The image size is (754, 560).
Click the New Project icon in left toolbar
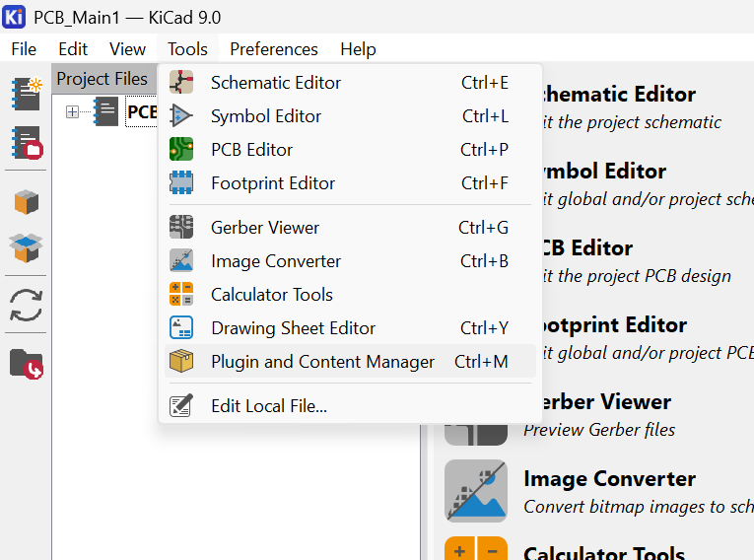tap(27, 92)
